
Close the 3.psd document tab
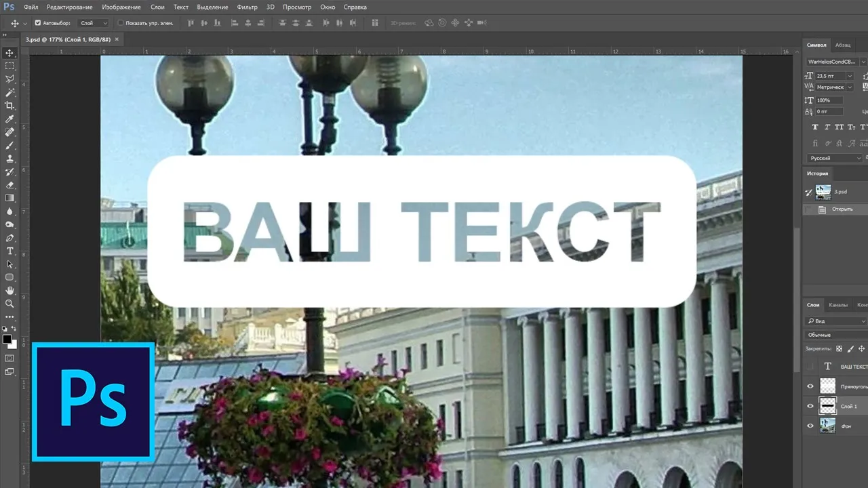[x=117, y=39]
